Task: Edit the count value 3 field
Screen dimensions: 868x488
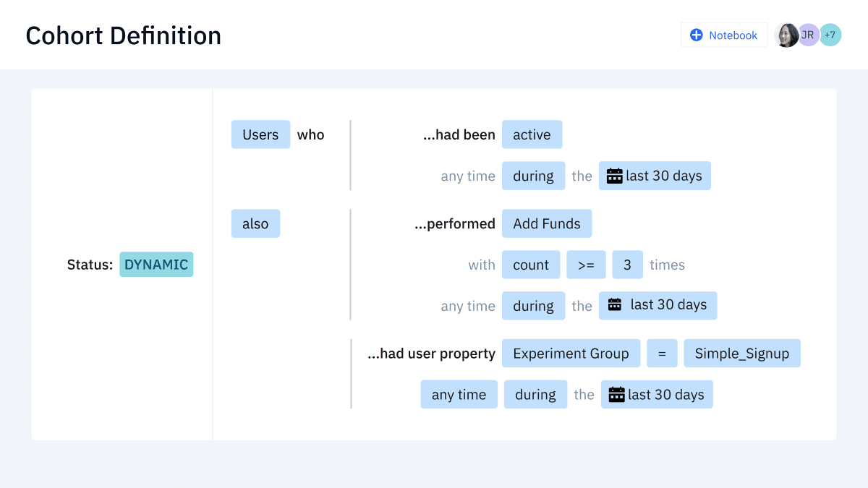Action: [627, 265]
